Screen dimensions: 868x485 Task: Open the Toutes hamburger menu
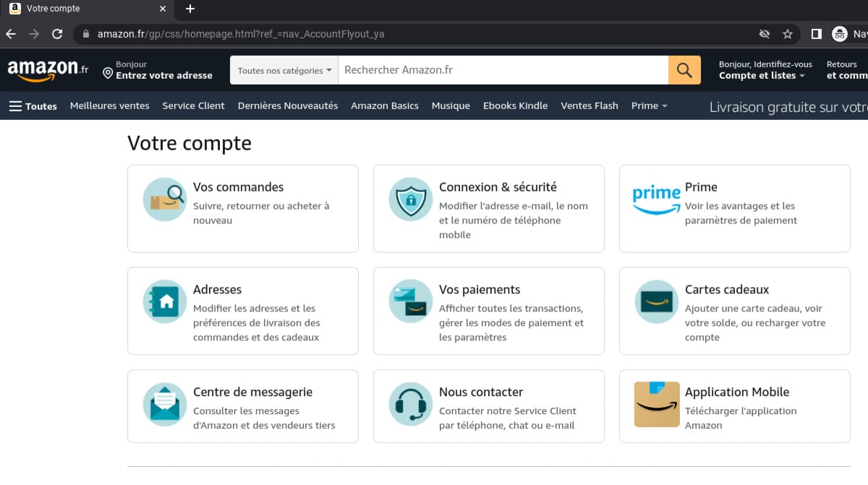(x=33, y=106)
